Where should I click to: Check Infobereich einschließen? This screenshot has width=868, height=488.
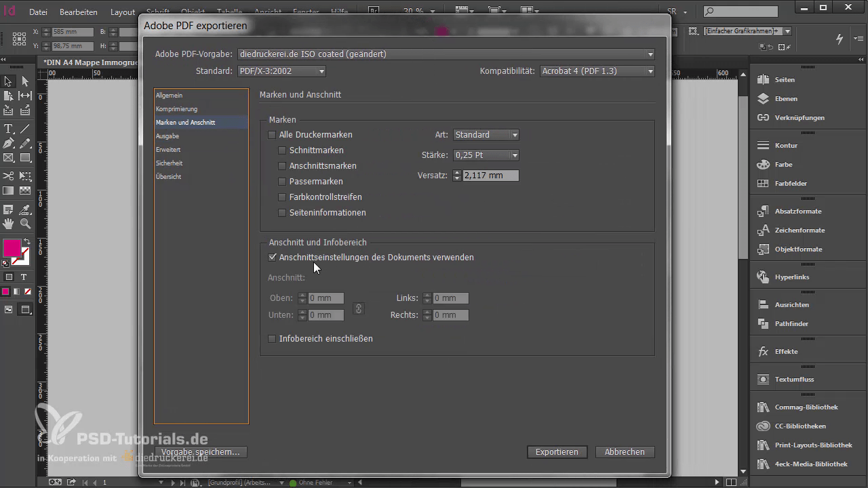[x=273, y=339]
